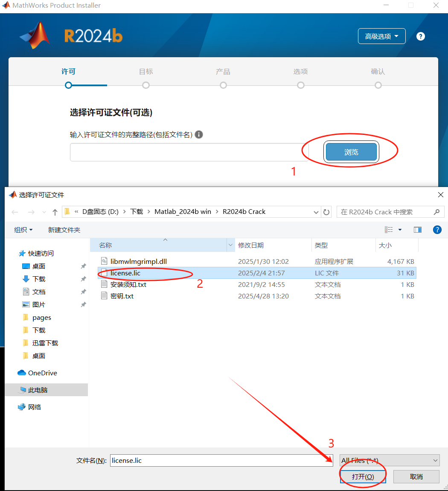Click the pin icon beside 文档
Screen dimensions: 448x491
tap(83, 292)
